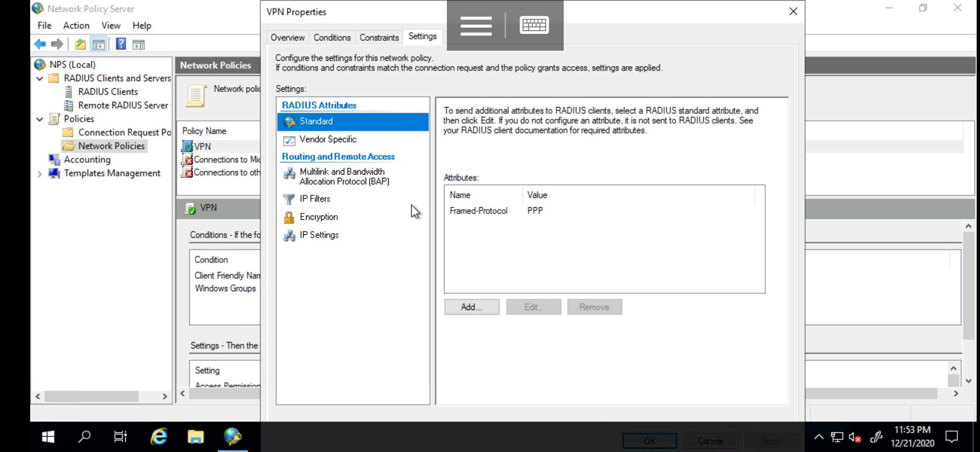Select the VPN policy in list

(x=202, y=146)
